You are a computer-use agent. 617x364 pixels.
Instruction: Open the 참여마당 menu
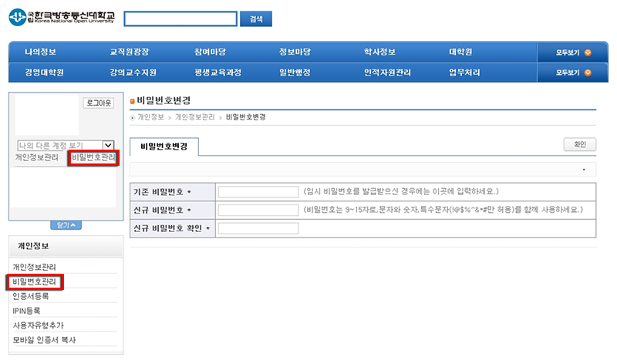[210, 52]
